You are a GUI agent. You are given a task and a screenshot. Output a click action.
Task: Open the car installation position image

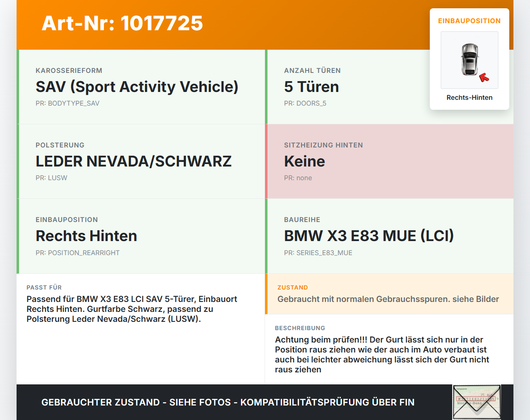point(470,60)
